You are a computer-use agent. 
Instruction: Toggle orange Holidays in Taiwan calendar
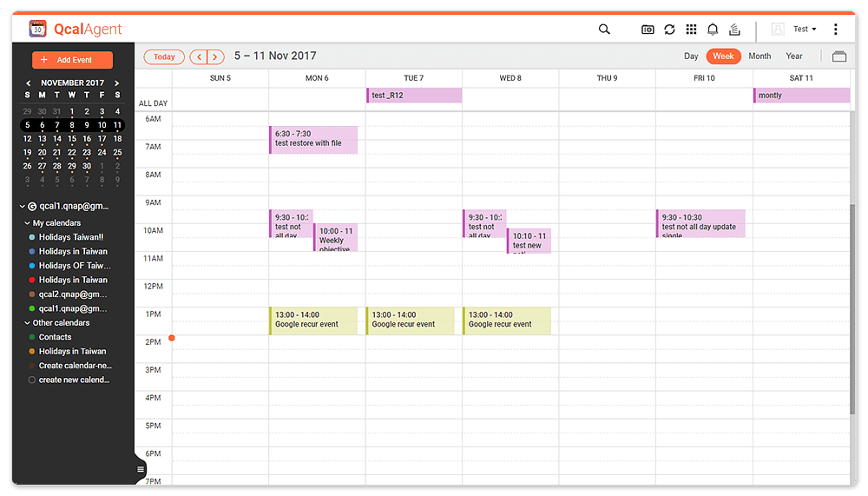click(31, 351)
